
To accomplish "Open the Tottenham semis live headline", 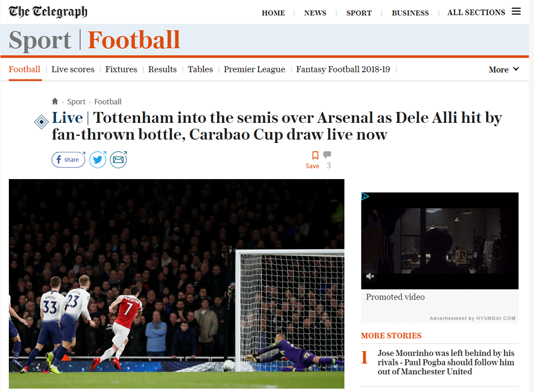I will pos(277,126).
